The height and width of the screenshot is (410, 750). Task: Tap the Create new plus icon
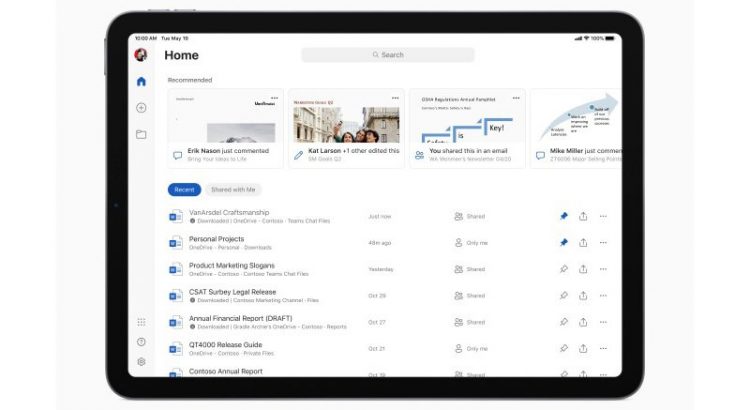(141, 108)
